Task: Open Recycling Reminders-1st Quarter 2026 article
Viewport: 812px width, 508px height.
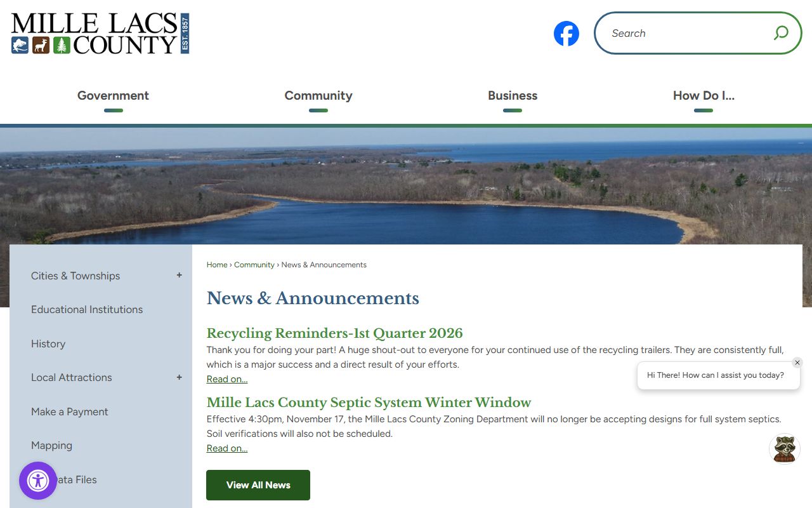Action: coord(335,333)
